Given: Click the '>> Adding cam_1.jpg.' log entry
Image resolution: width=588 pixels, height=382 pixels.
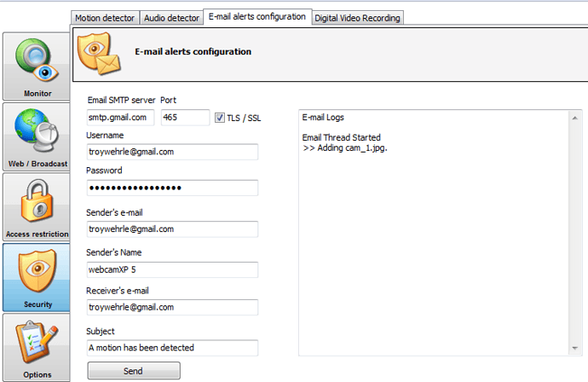Looking at the screenshot, I should pyautogui.click(x=344, y=148).
